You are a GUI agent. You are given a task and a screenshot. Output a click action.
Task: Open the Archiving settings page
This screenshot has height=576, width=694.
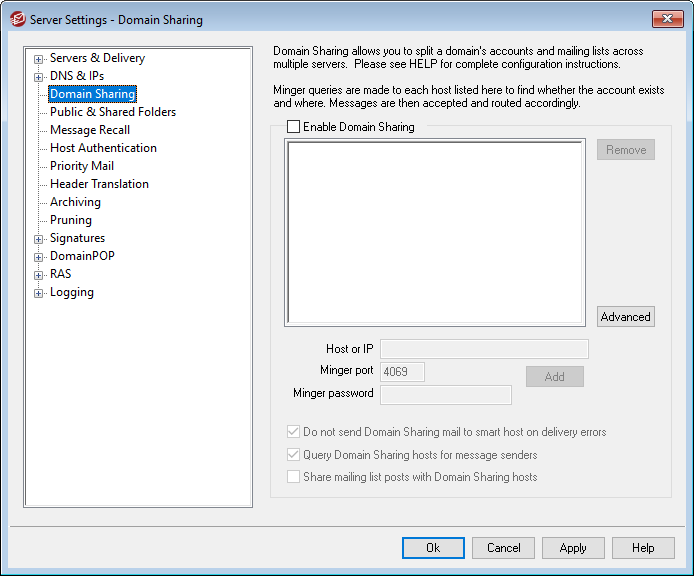(x=75, y=202)
